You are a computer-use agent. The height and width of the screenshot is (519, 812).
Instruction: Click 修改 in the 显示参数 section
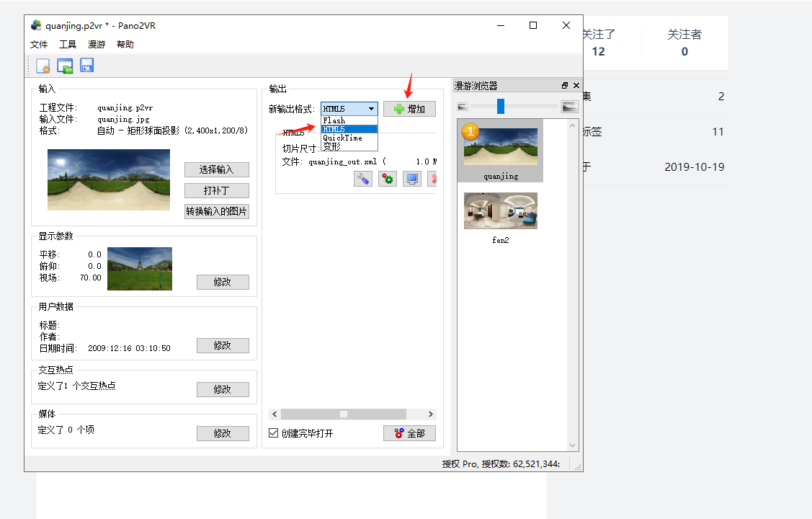[x=223, y=282]
